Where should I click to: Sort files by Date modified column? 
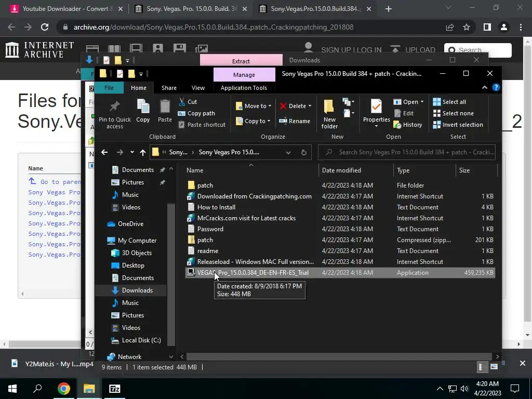pyautogui.click(x=356, y=170)
